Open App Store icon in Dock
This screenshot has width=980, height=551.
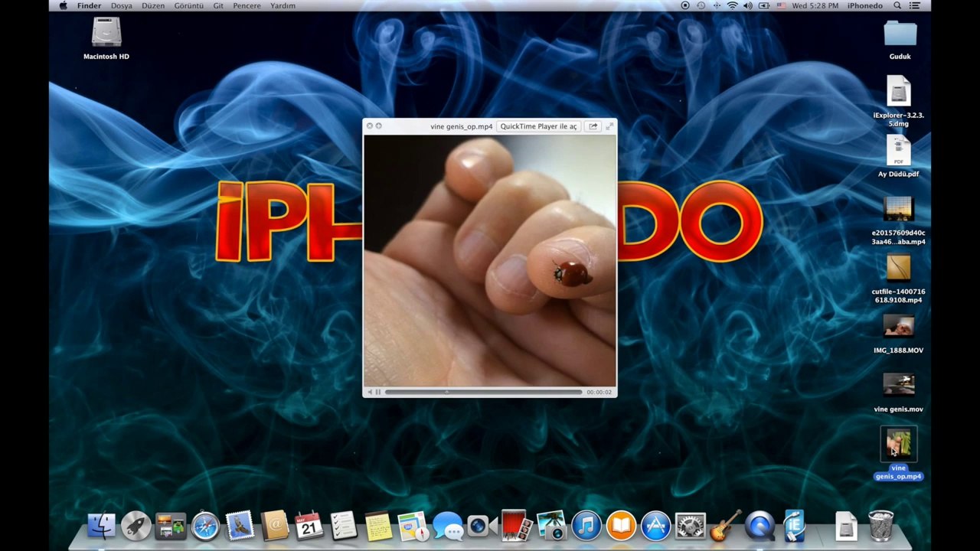655,526
